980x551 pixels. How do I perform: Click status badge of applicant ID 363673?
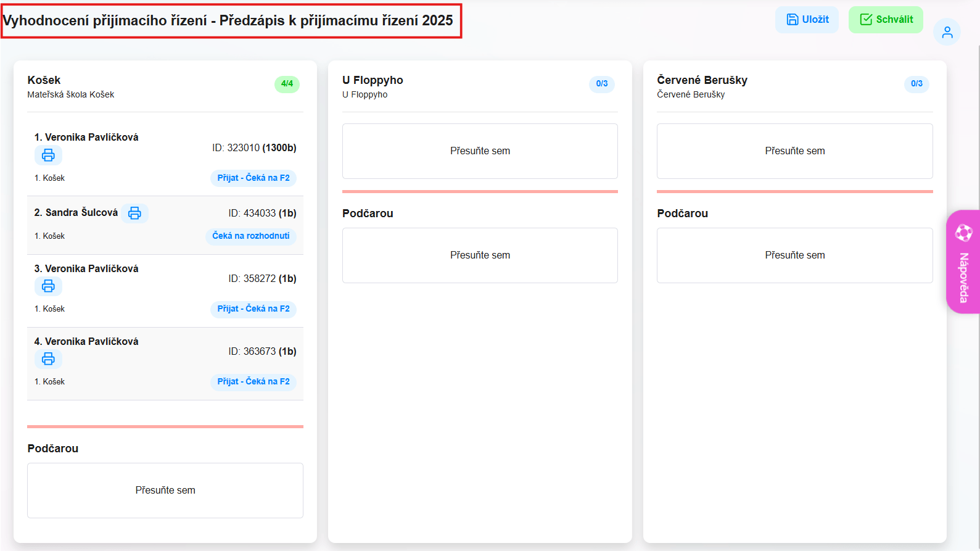point(253,382)
